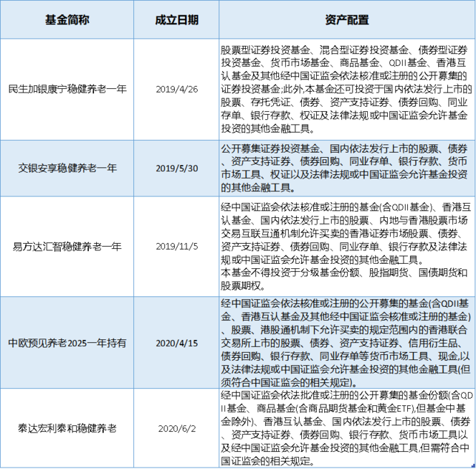Click the 易方达汇智 asset allocation description cell
The height and width of the screenshot is (469, 476).
click(347, 247)
